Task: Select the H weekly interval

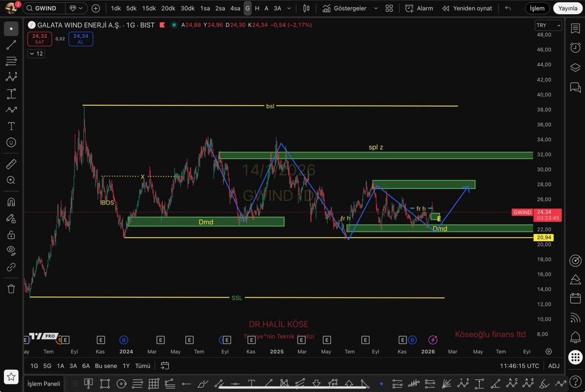Action: [x=257, y=8]
